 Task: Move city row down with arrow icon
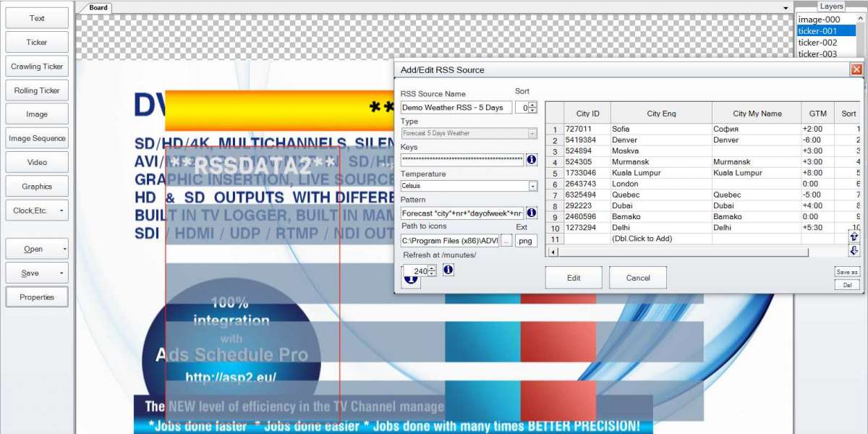(854, 251)
